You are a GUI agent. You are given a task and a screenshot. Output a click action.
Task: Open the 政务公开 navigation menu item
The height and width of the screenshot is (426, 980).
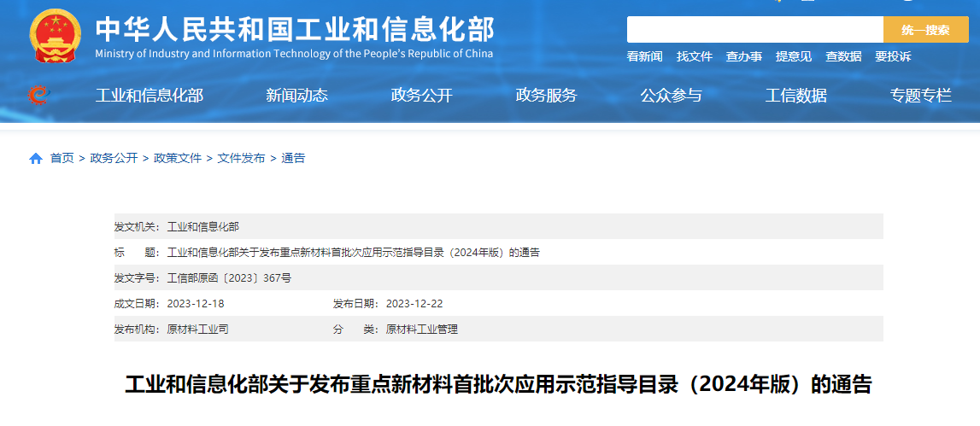pos(421,96)
